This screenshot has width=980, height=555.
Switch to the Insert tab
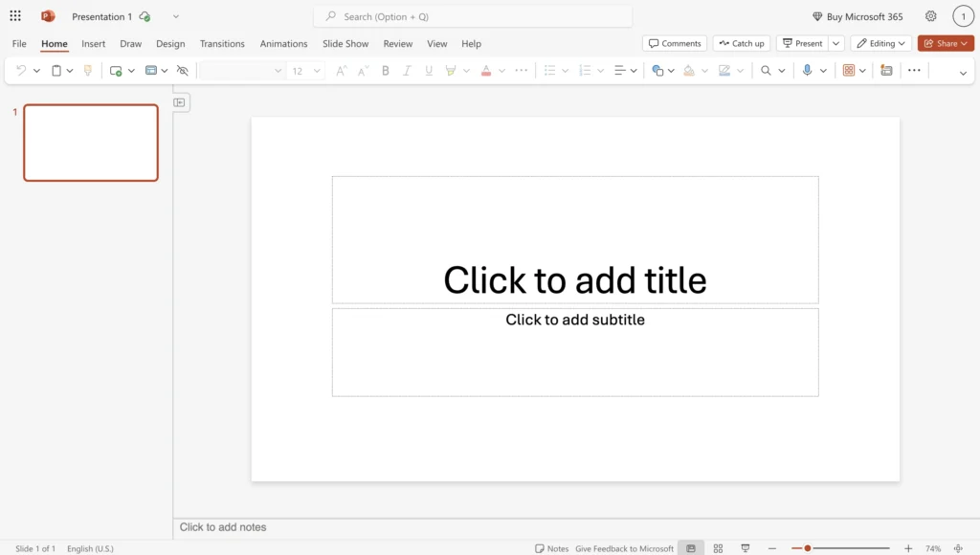pyautogui.click(x=93, y=44)
